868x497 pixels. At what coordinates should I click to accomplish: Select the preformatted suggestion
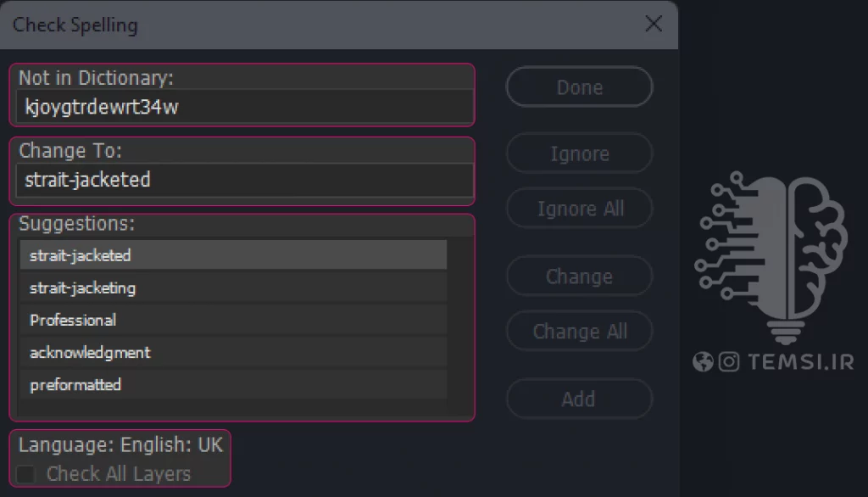pyautogui.click(x=233, y=384)
